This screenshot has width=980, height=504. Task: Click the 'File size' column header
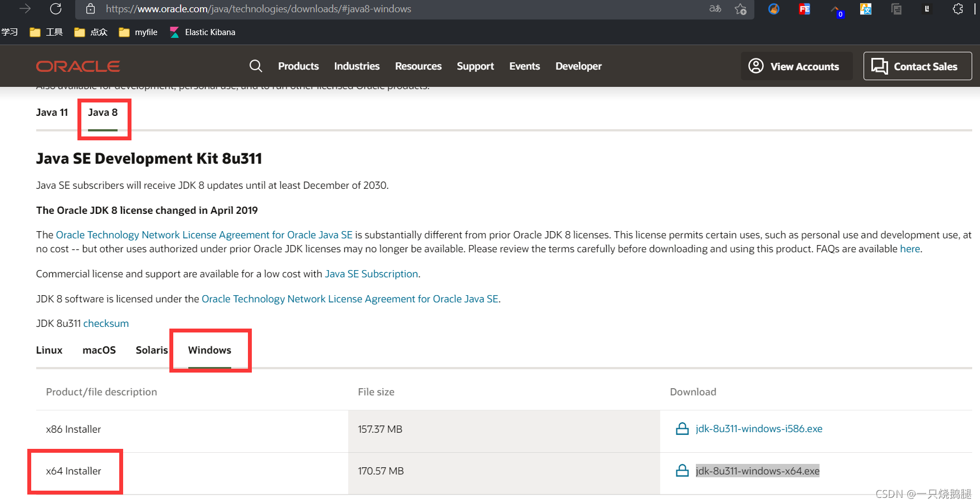click(376, 392)
